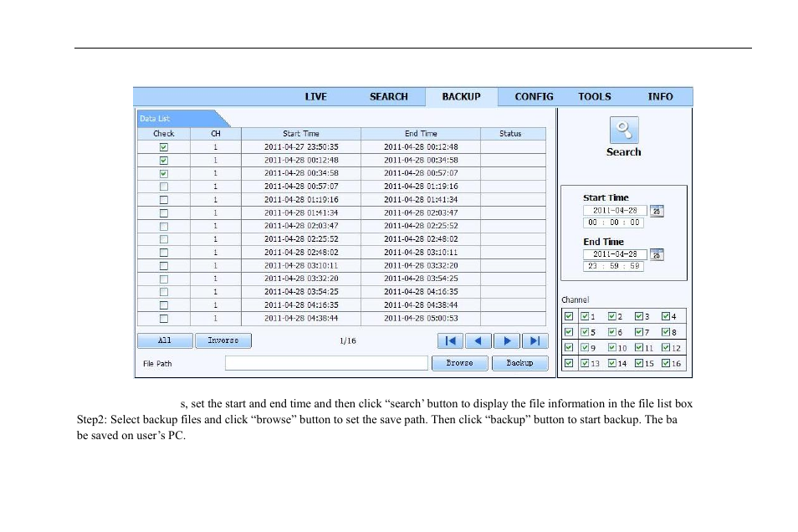
Task: Toggle channel 8 checkbox
Action: point(666,332)
